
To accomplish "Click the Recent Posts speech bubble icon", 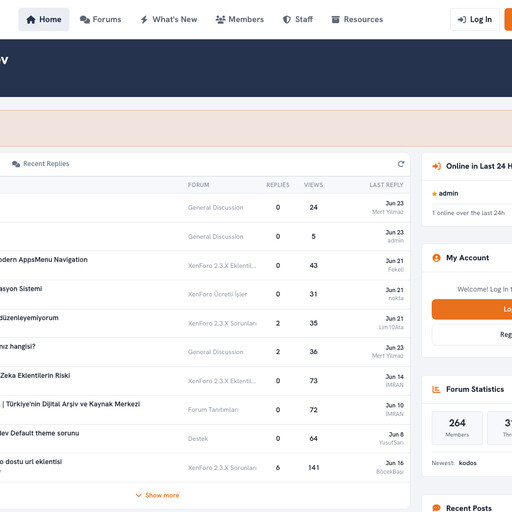I will tap(436, 508).
